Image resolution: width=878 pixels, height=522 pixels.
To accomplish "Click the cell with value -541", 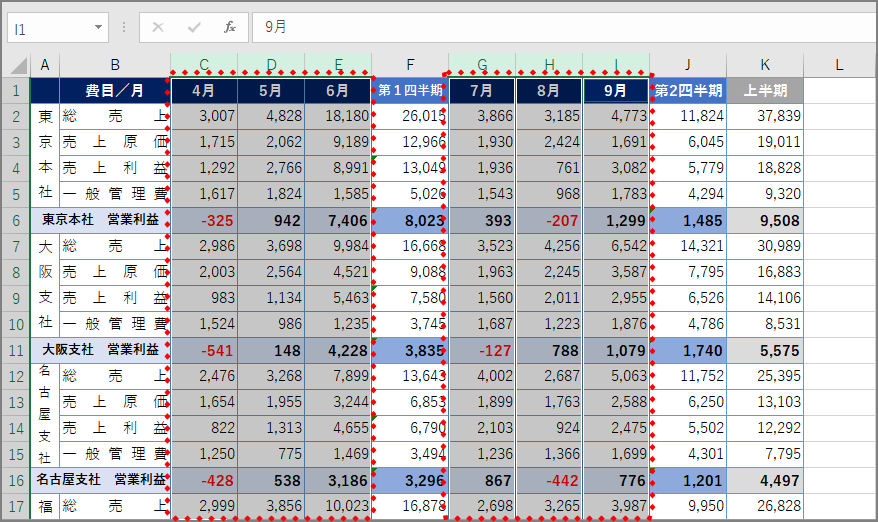I will pos(204,351).
